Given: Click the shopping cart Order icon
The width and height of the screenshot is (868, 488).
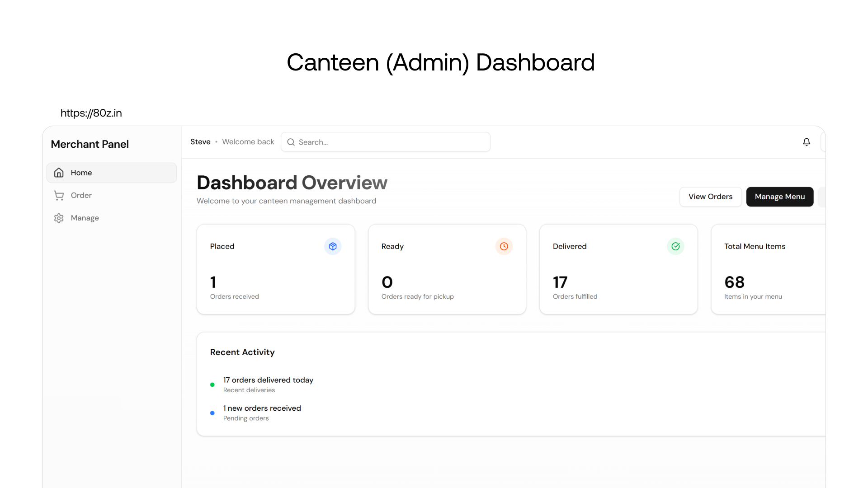Looking at the screenshot, I should pos(59,195).
